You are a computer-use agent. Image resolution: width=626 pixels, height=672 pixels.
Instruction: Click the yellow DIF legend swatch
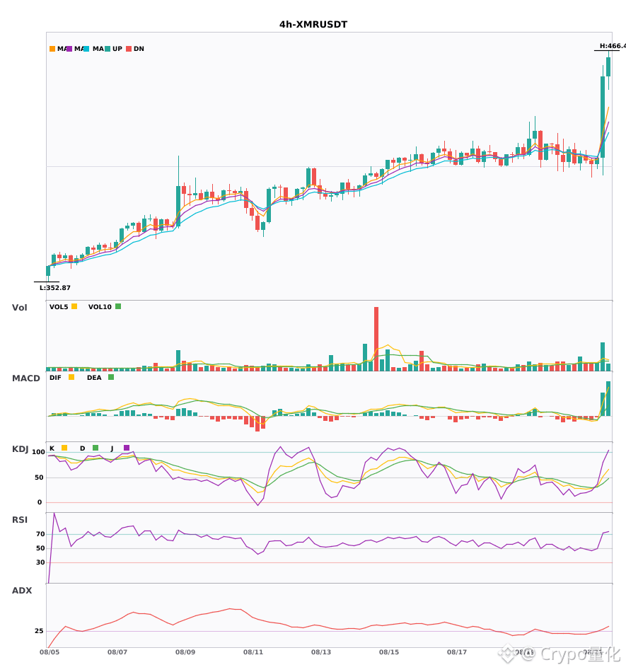[71, 377]
